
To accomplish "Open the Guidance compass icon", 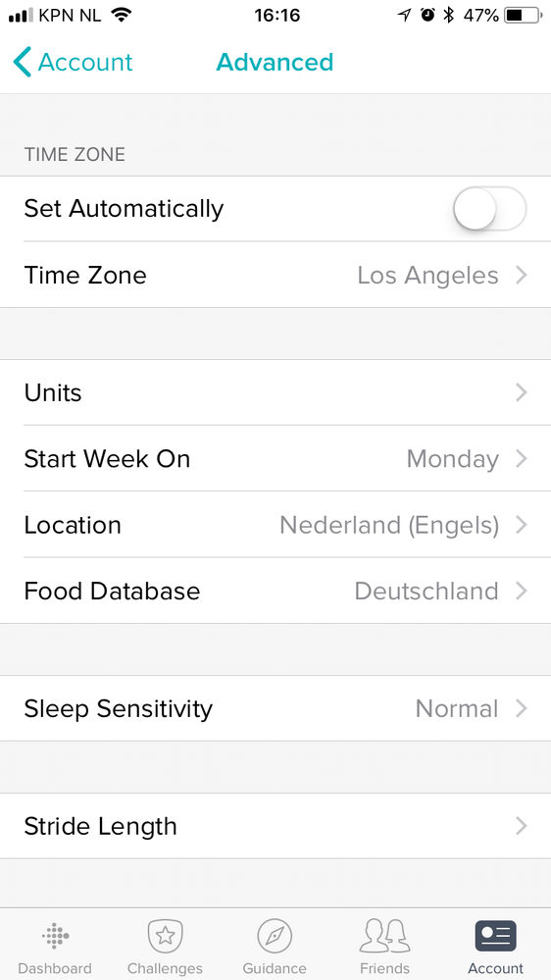I will pos(275,936).
